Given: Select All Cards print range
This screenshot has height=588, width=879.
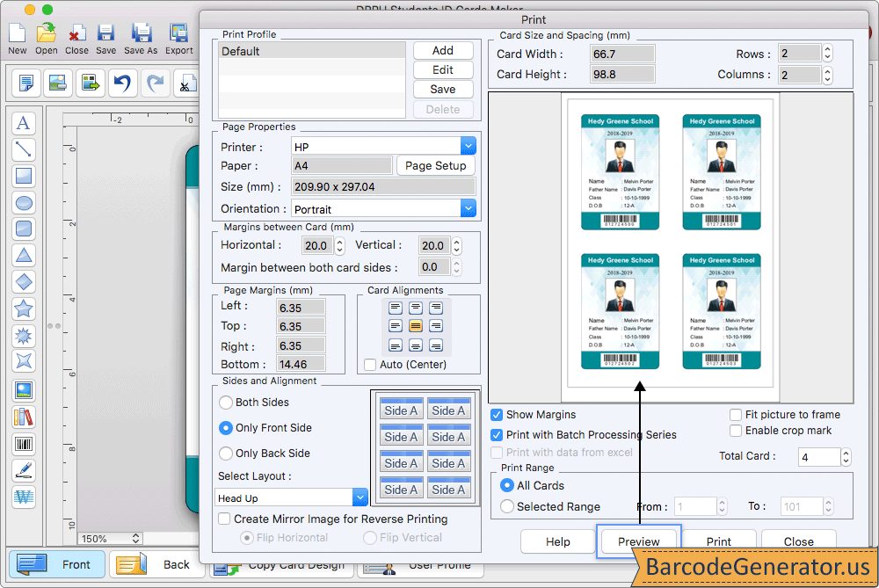Looking at the screenshot, I should tap(507, 485).
